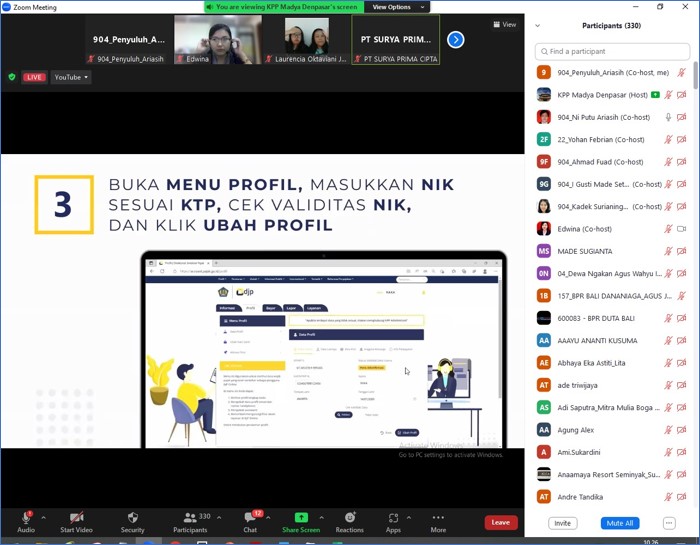Unmute using the Audio microphone icon
The image size is (700, 545).
click(x=25, y=518)
